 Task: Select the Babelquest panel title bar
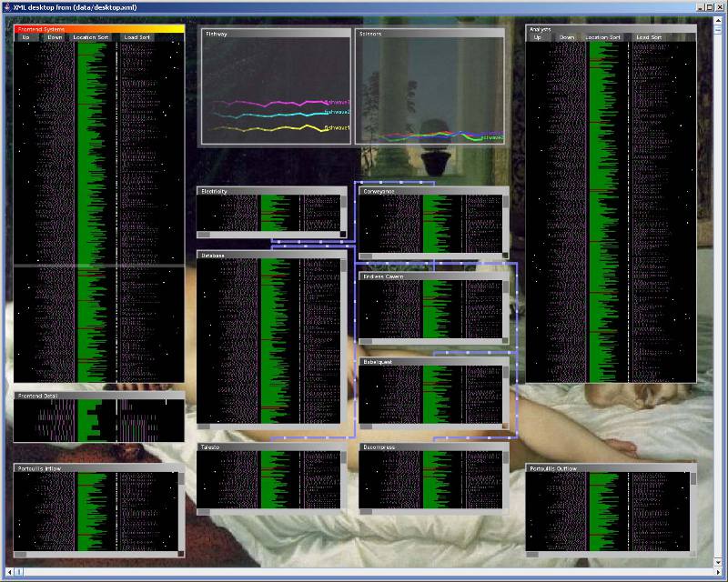tap(434, 362)
